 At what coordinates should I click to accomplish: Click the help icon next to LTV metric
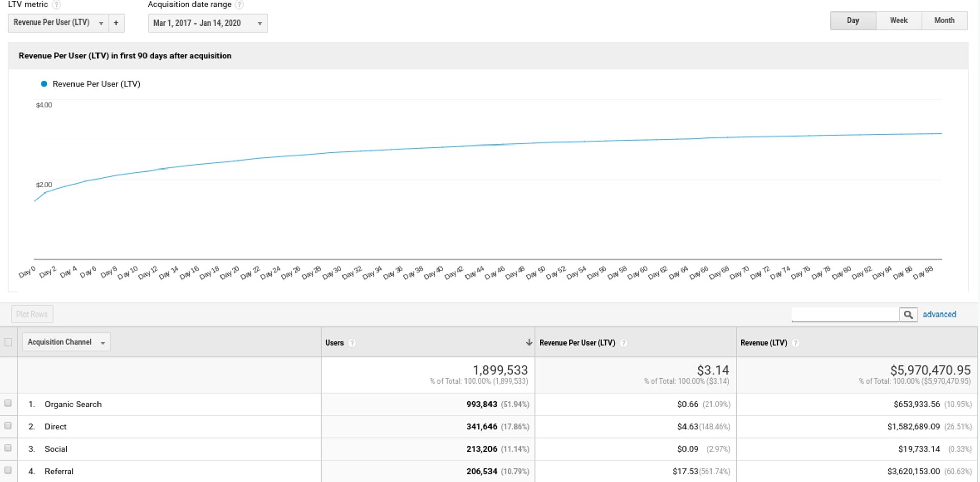[57, 5]
